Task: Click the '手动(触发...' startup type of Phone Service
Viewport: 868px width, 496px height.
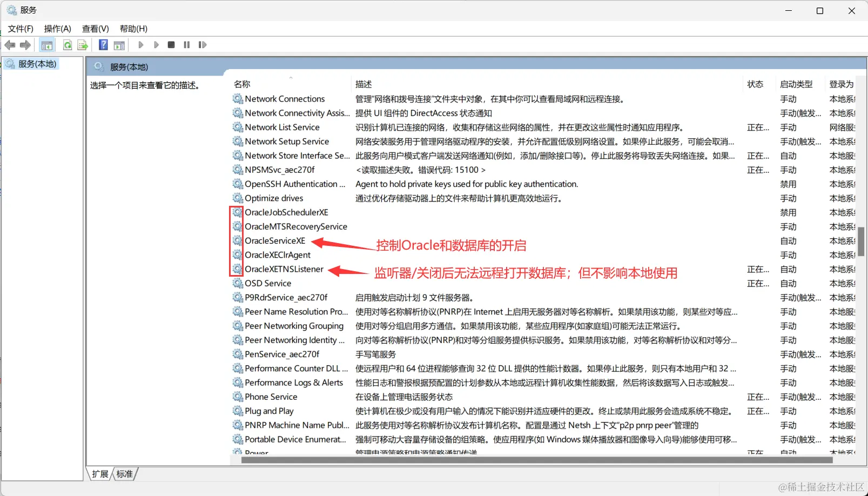Action: click(x=800, y=397)
